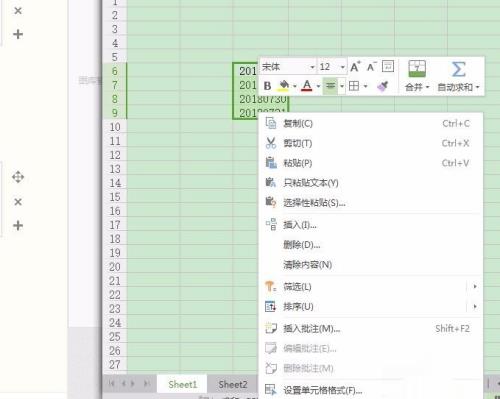Click the plus icon at the bottom of left panel
Viewport: 500px width, 399px height.
pyautogui.click(x=18, y=226)
